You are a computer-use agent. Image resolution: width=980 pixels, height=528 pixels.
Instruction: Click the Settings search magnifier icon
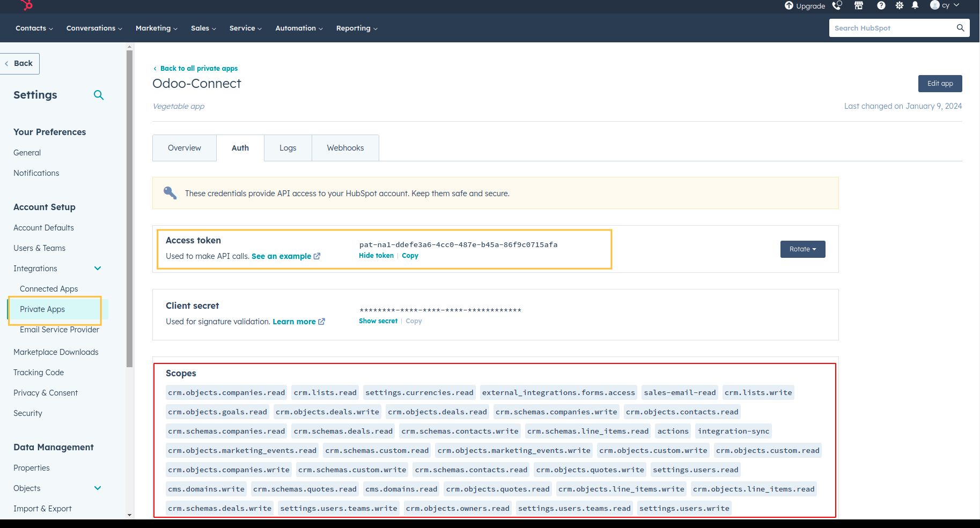point(99,95)
